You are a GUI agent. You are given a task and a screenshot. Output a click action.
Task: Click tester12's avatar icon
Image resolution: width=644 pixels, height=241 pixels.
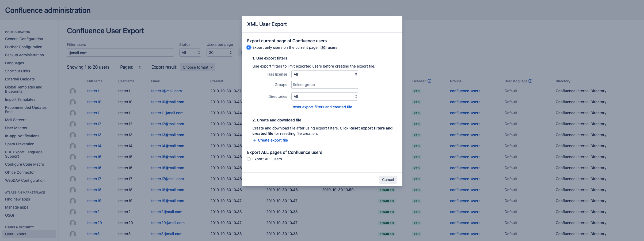coord(73,124)
